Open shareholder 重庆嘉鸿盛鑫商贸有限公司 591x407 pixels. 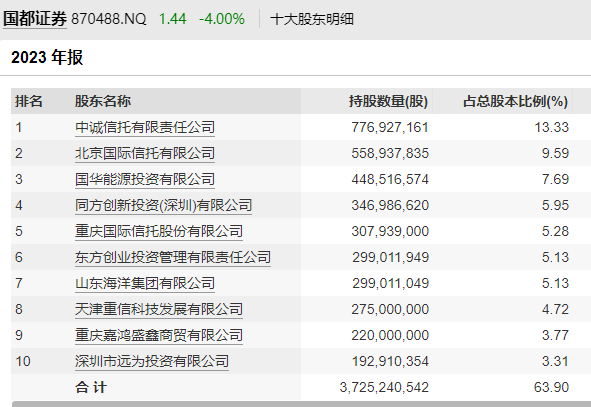pos(159,335)
